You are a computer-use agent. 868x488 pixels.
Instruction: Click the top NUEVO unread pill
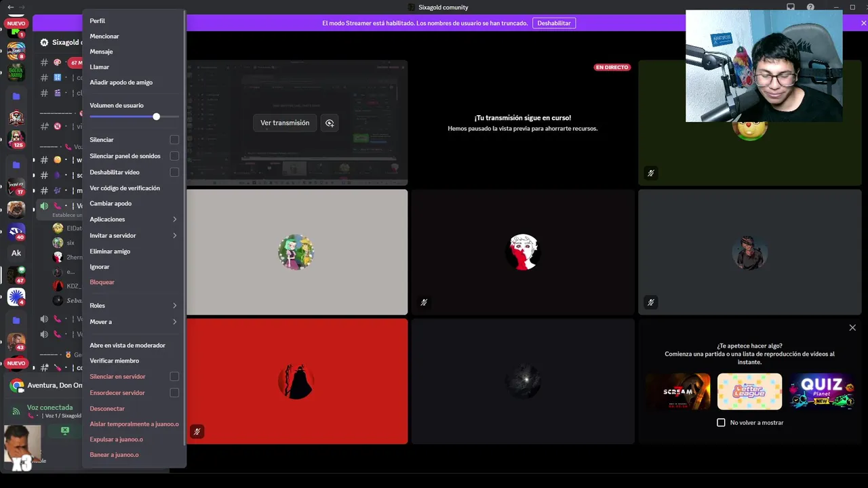click(16, 23)
